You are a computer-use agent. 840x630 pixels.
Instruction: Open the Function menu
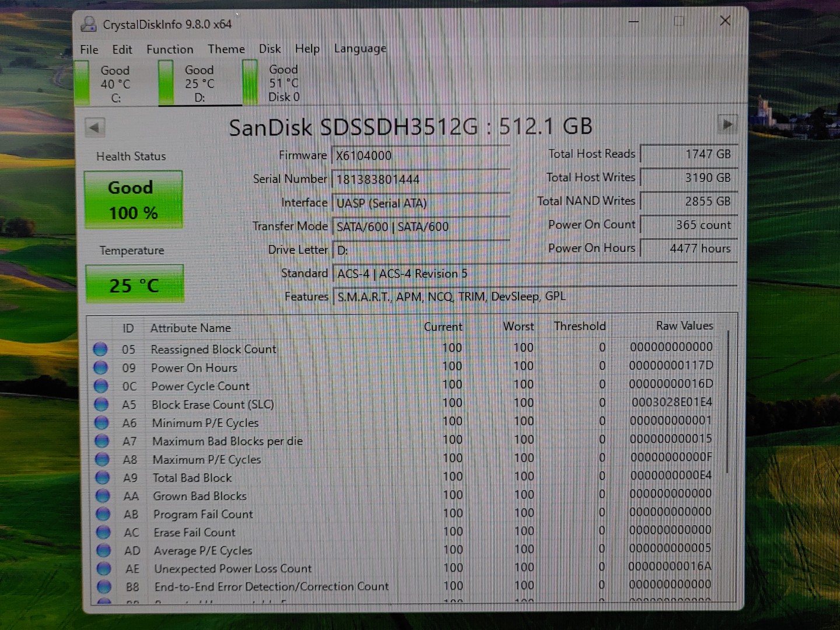coord(170,50)
